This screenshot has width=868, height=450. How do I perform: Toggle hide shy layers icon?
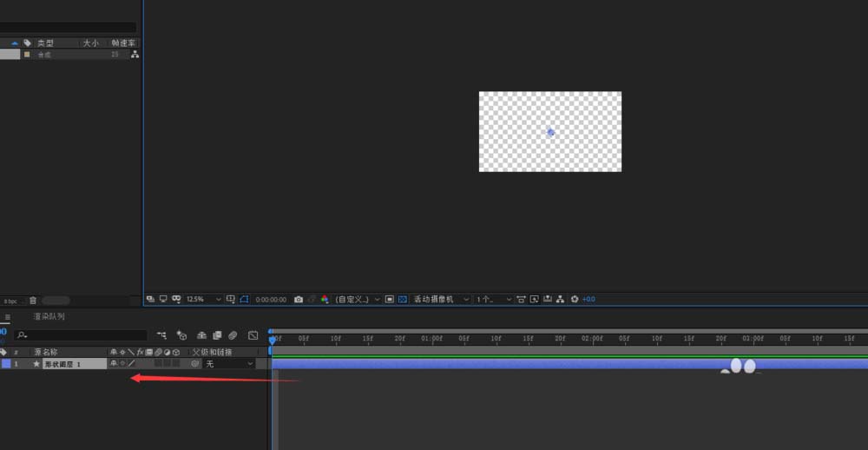(202, 335)
